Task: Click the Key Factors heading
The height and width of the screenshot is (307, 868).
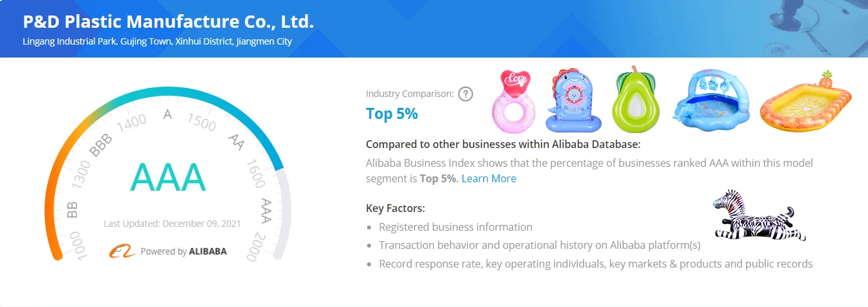Action: click(x=395, y=209)
